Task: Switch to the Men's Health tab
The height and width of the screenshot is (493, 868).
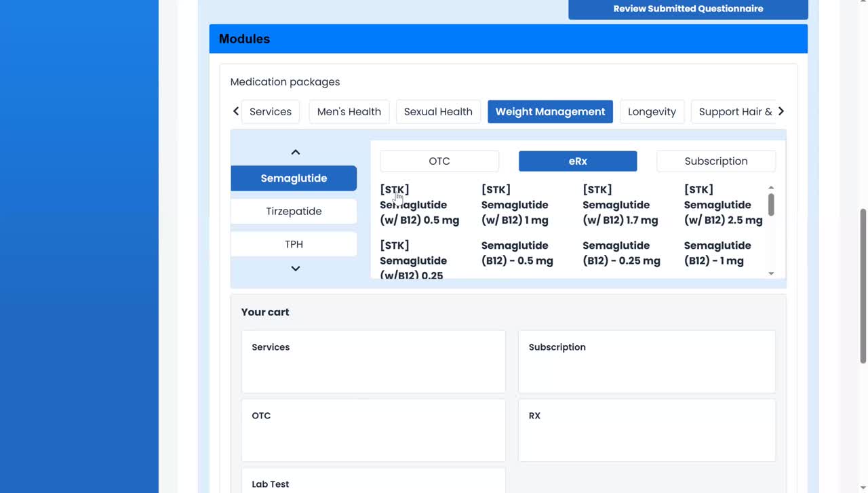Action: coord(349,112)
